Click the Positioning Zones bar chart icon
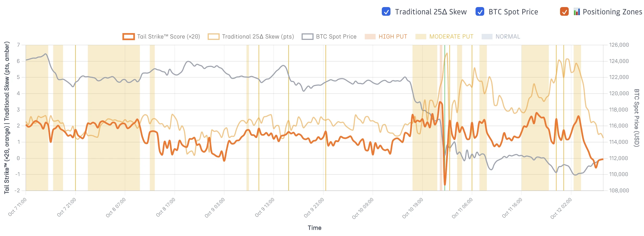 (x=577, y=12)
